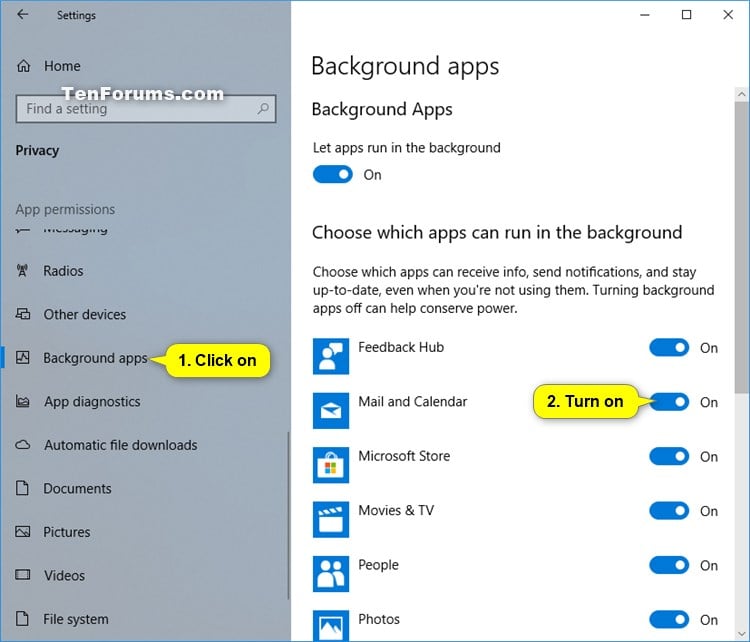
Task: Click the Privacy heading
Action: [37, 150]
